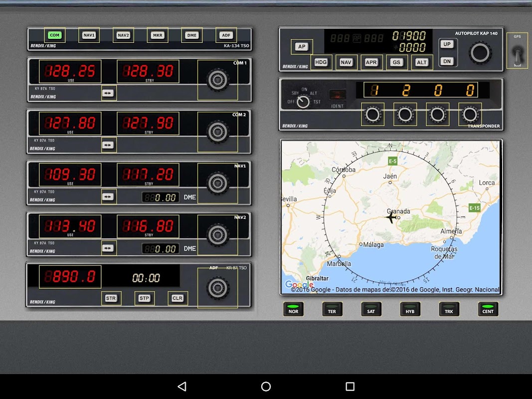Click COM 1 standby frequency 128.30
The image size is (532, 399).
(x=148, y=71)
